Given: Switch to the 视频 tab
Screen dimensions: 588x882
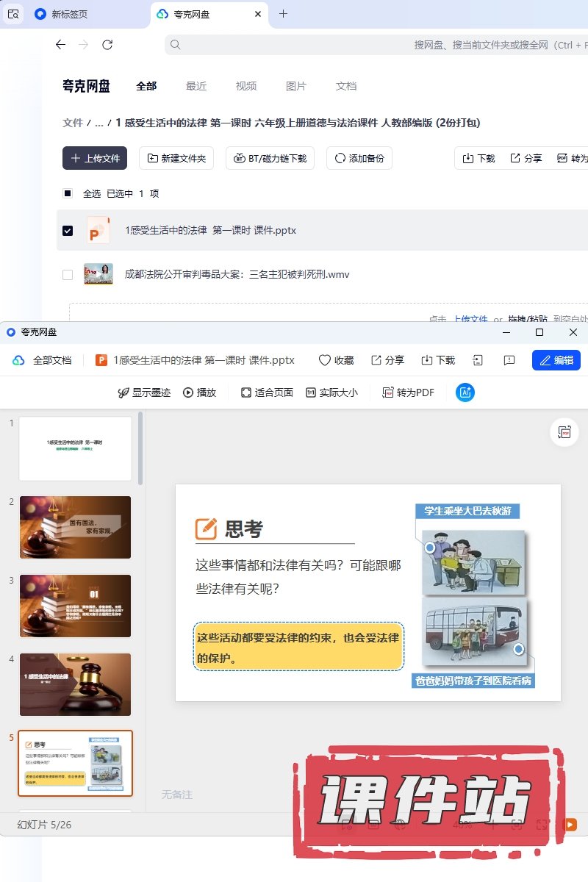Looking at the screenshot, I should [246, 86].
